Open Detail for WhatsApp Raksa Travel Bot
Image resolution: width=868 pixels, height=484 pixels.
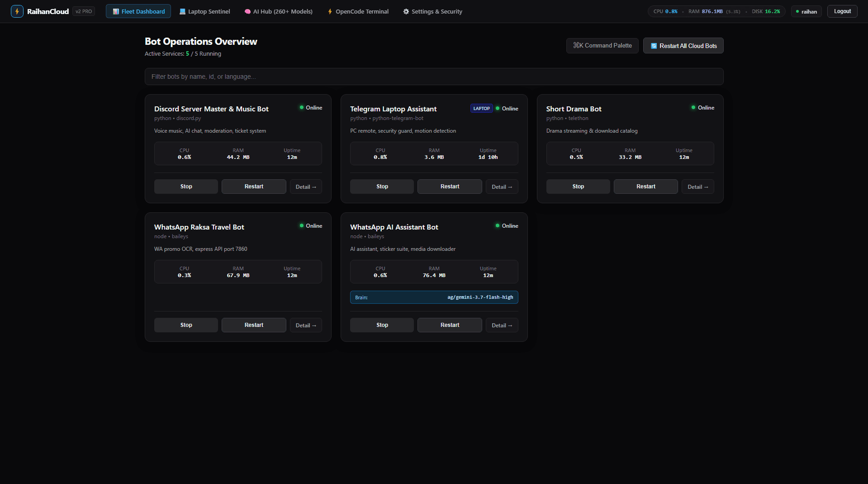click(306, 325)
